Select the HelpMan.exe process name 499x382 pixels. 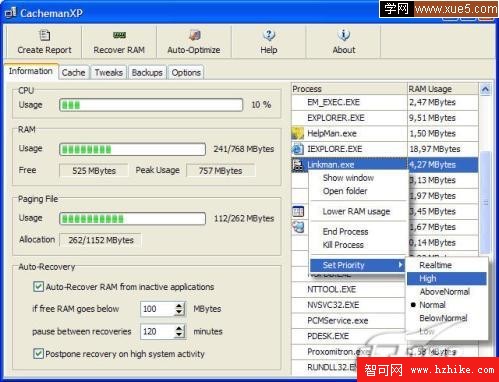[x=332, y=134]
